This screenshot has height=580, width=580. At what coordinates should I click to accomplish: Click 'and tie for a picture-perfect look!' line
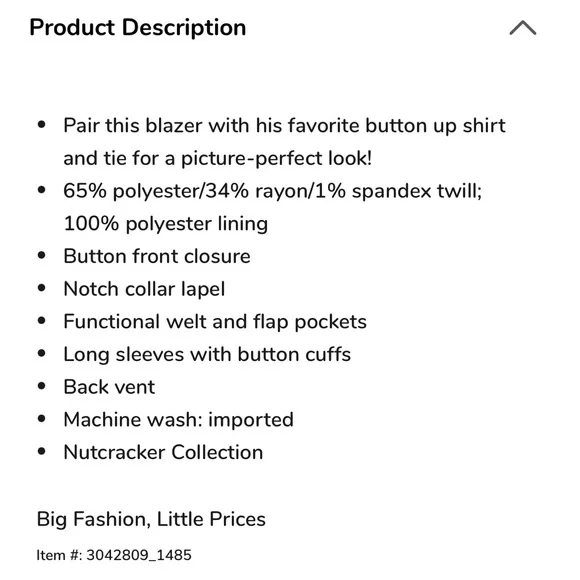tap(218, 158)
